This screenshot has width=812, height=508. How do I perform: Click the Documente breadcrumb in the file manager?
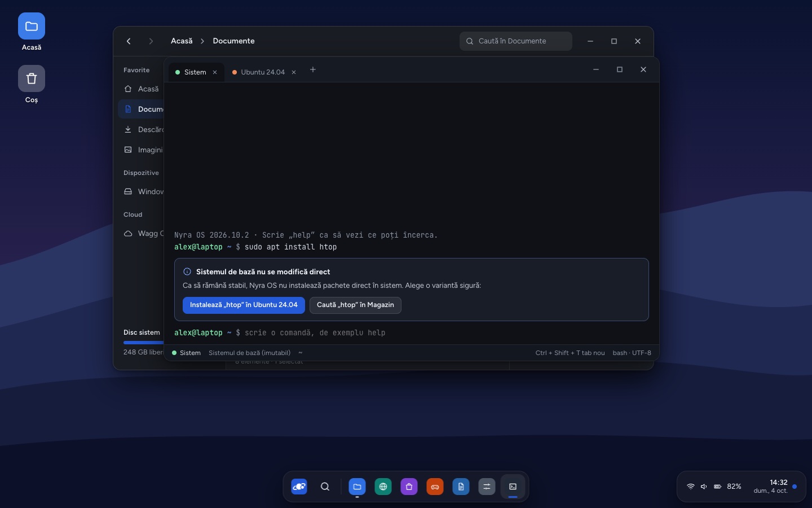(233, 41)
